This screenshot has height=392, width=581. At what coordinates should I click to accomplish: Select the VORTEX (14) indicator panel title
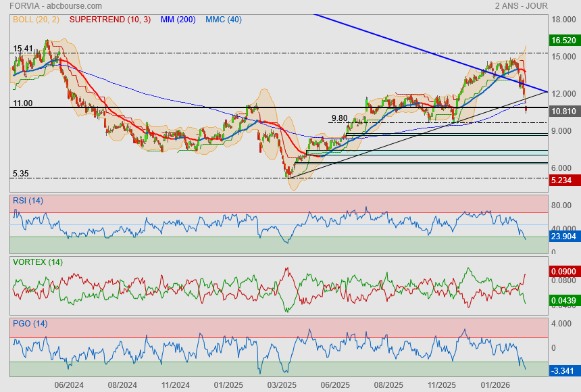37,262
